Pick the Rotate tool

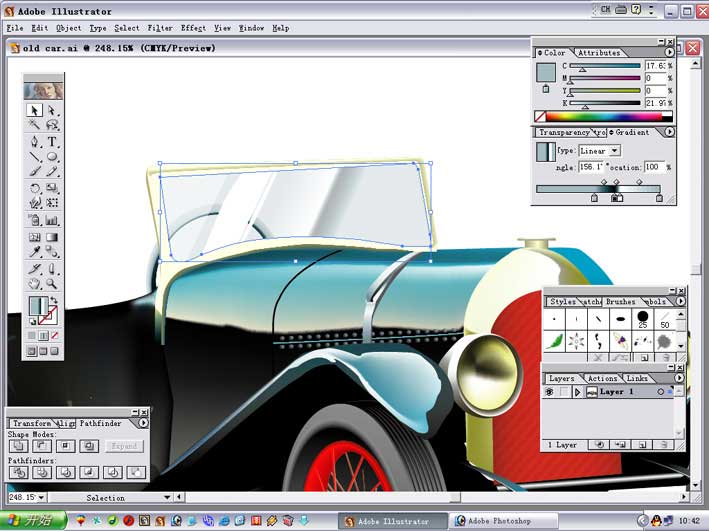click(34, 188)
